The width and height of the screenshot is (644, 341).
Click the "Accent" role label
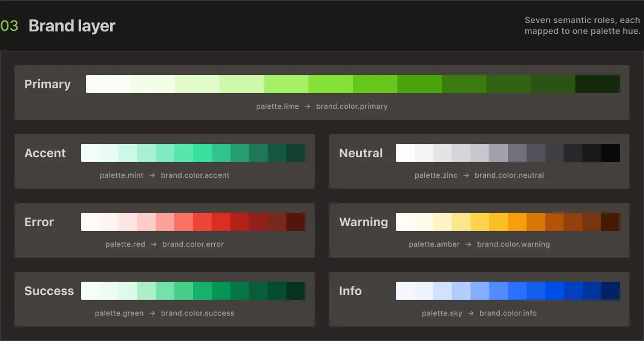coord(45,153)
